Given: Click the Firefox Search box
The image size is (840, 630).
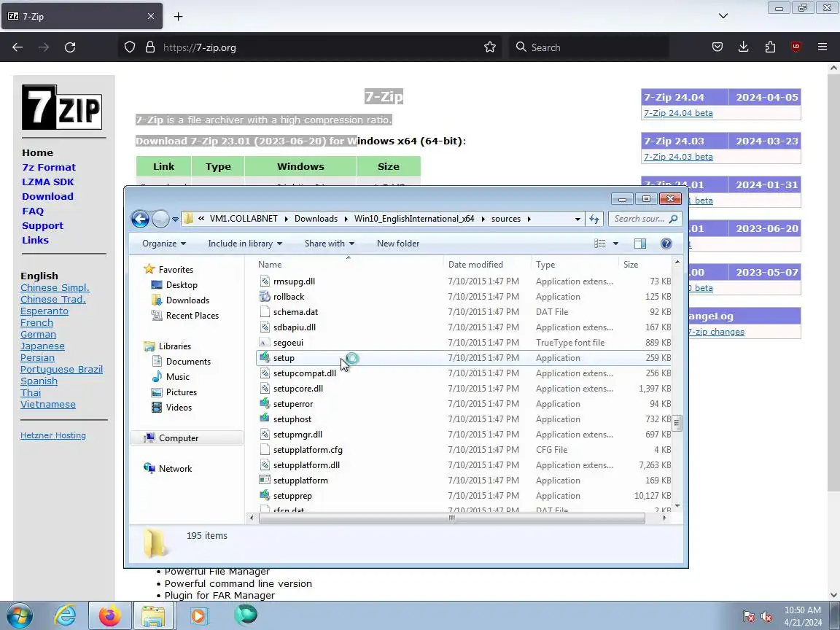Looking at the screenshot, I should 588,47.
